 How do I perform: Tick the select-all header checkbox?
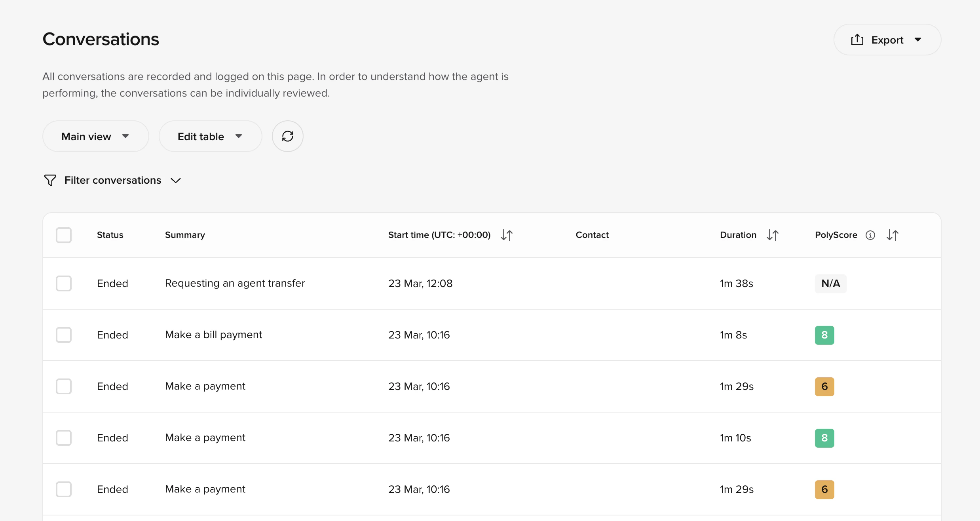[64, 235]
